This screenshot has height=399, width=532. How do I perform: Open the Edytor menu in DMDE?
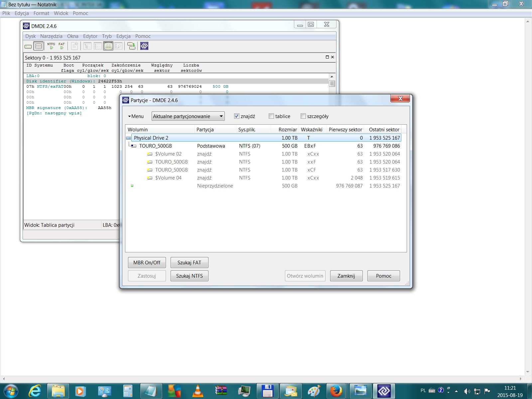click(90, 36)
